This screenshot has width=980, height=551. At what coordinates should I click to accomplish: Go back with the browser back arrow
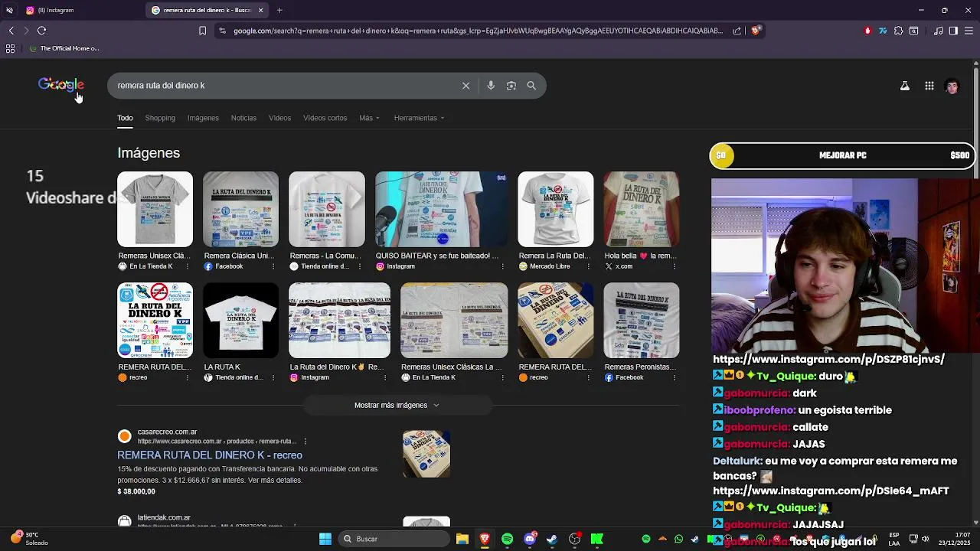pyautogui.click(x=11, y=31)
